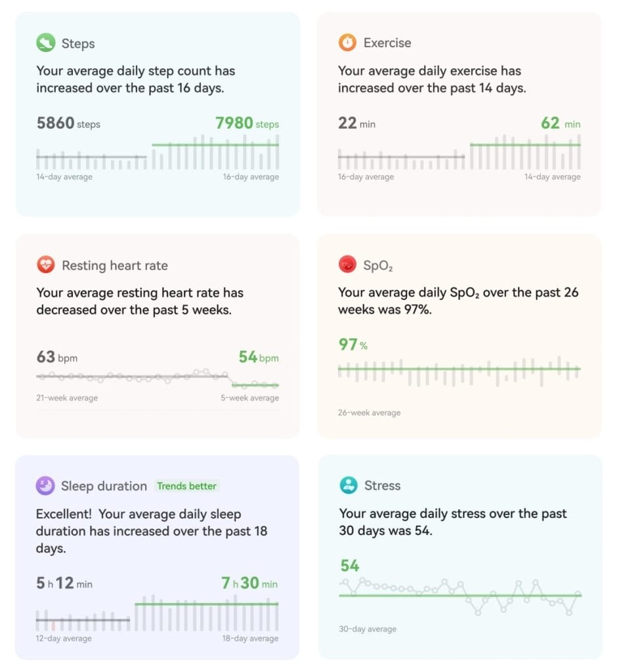Click the Sleep duration bar chart
Viewport: 617px width, 672px height.
(158, 614)
